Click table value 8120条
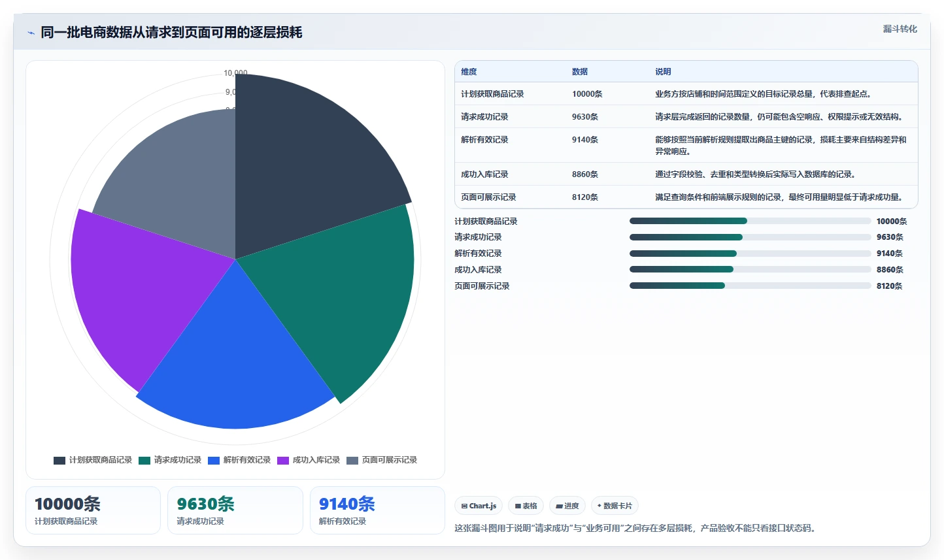Viewport: 944px width, 560px height. [585, 197]
